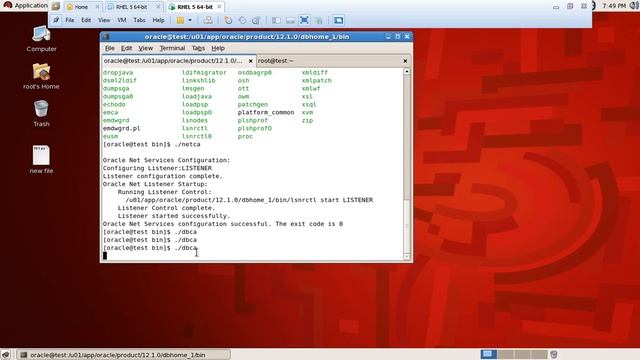Open the snapshot manager icon

[256, 20]
